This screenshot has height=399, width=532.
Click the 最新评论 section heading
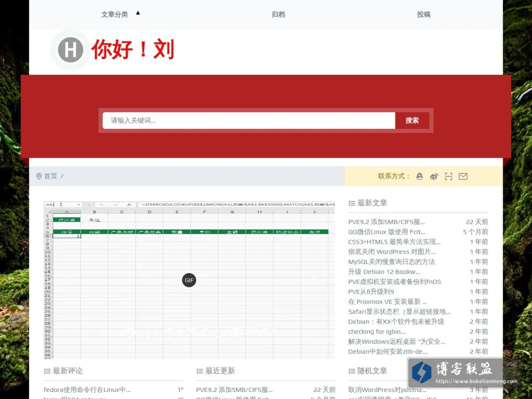click(x=68, y=371)
